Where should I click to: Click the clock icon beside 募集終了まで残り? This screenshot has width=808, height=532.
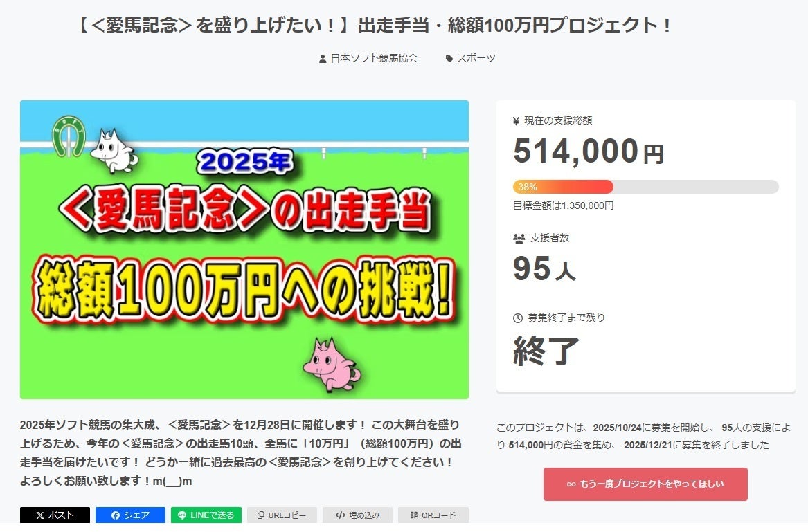tap(518, 318)
